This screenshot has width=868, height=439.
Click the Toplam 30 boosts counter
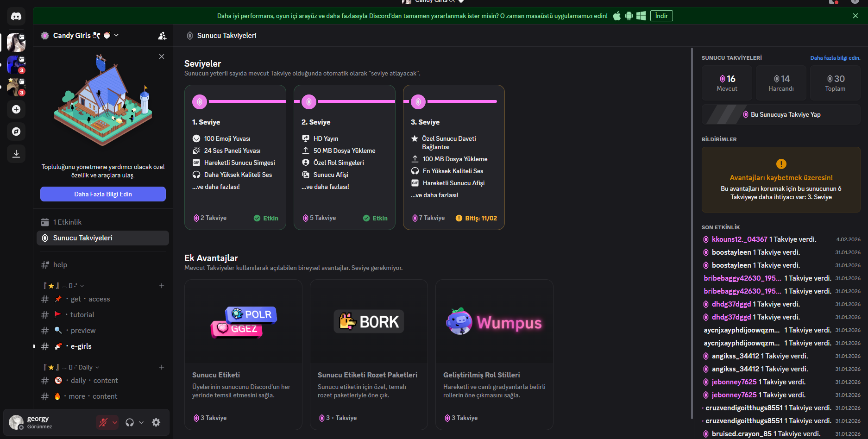[x=835, y=83]
